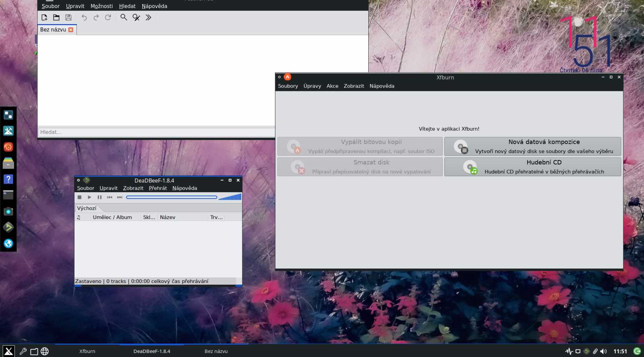Open DeaDBeeF Přehrát menu

(x=158, y=188)
